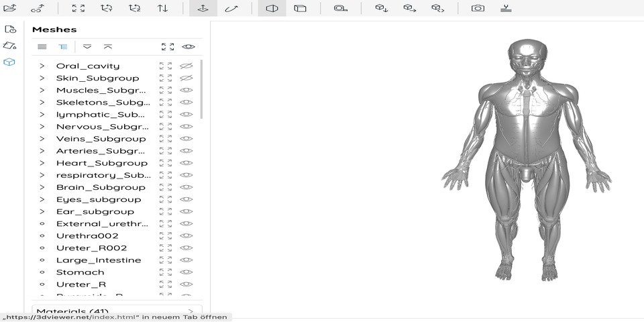Open the Meshes sidebar panel icon
This screenshot has width=644, height=322.
(x=9, y=62)
